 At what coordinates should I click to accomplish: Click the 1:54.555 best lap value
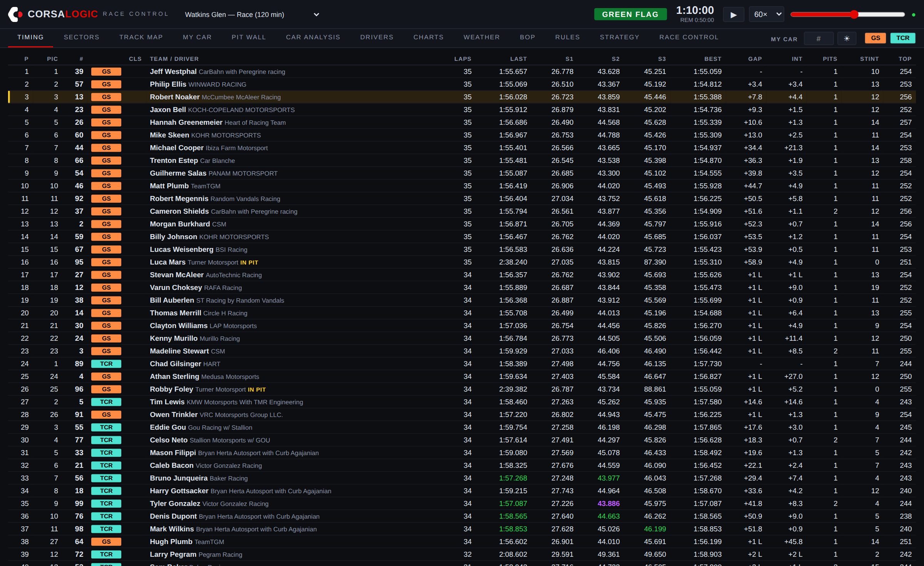point(707,173)
